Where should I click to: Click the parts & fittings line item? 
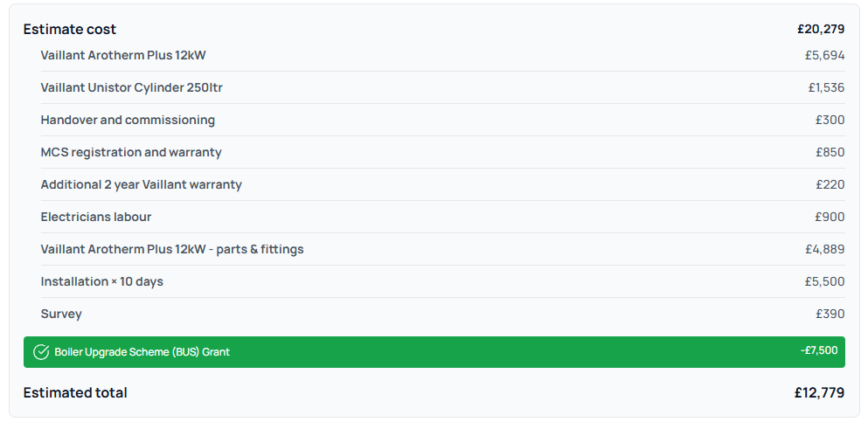pyautogui.click(x=172, y=249)
